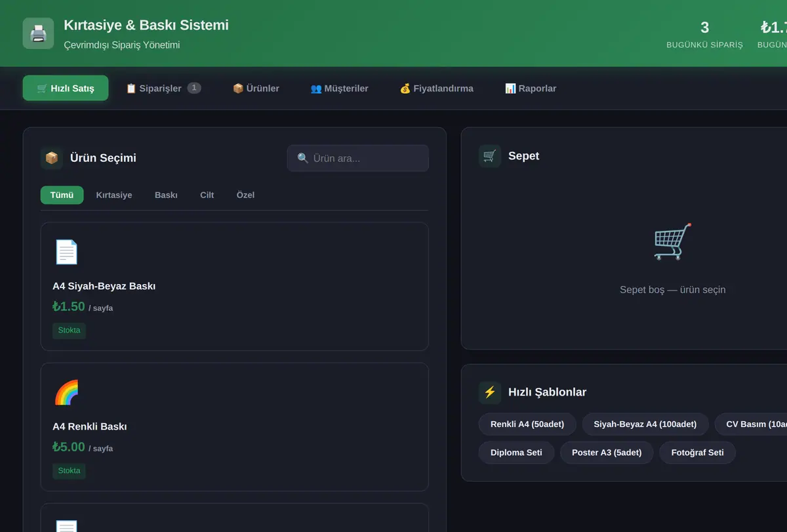
Task: Add A4 Renkli Baskı product card
Action: 234,427
